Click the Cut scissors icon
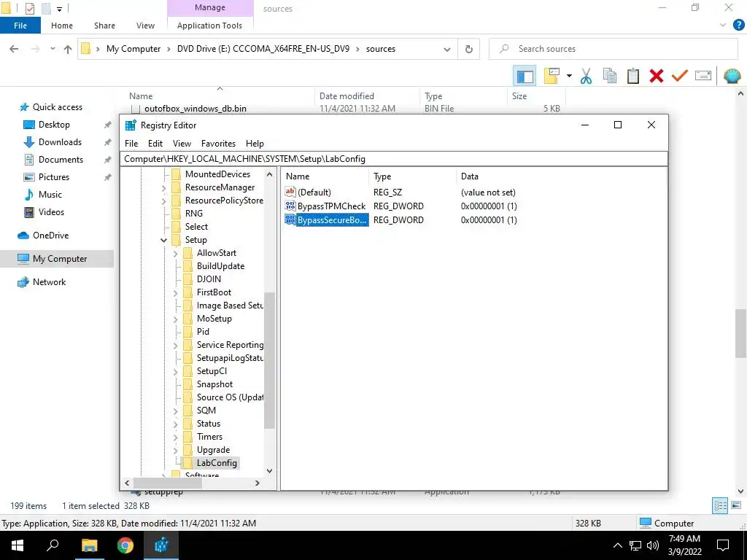 [x=586, y=76]
